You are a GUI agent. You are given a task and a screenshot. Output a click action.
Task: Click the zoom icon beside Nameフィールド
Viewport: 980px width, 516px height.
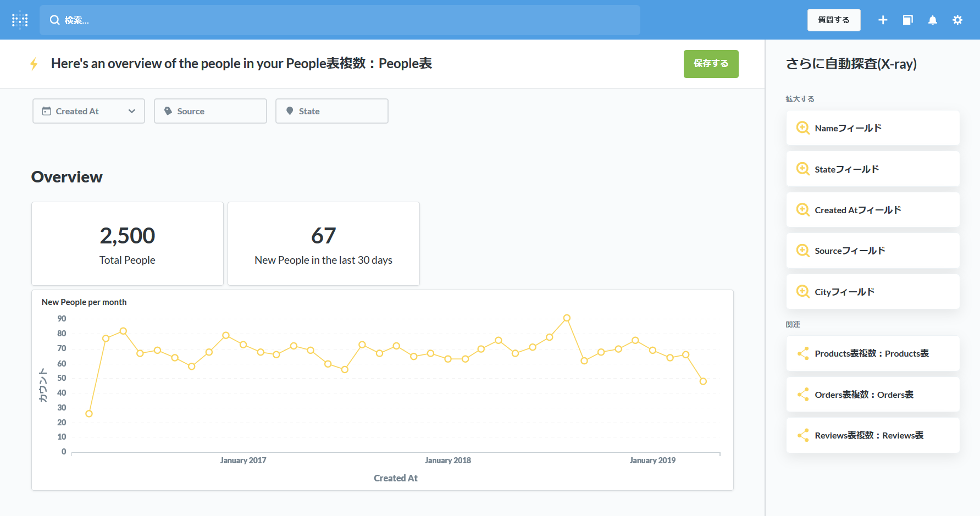click(x=802, y=128)
